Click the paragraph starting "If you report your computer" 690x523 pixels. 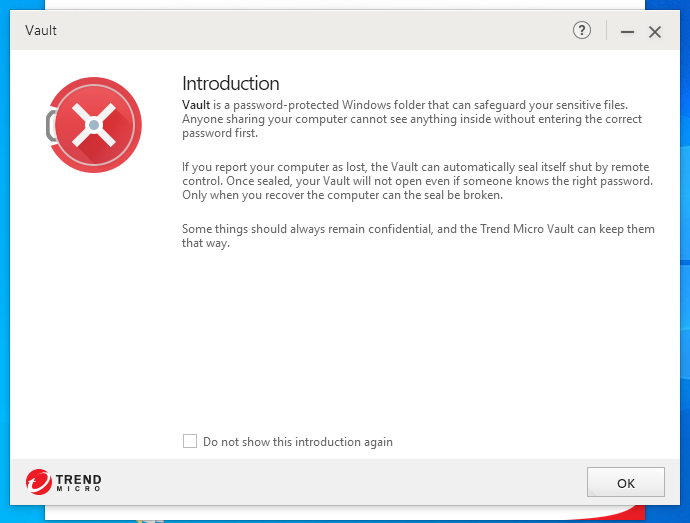point(418,181)
